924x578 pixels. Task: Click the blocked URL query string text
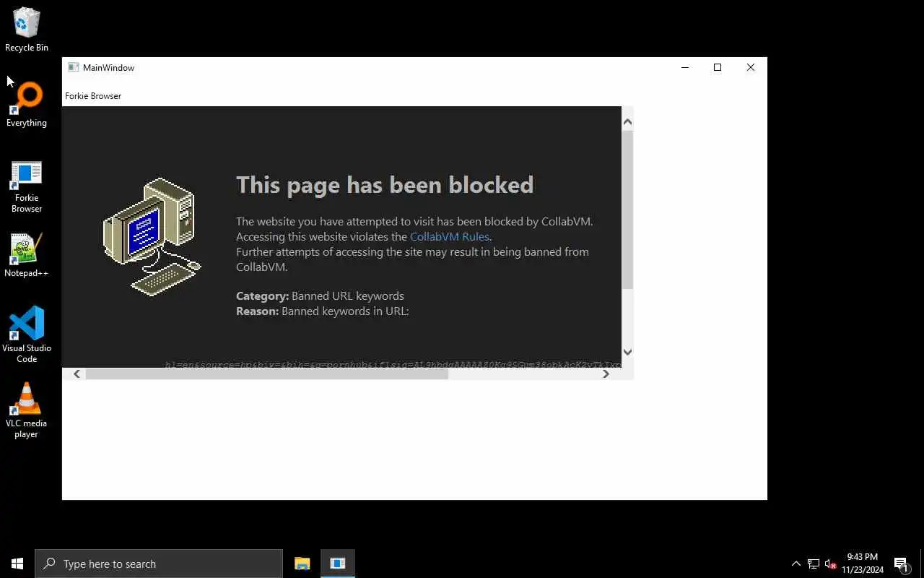[393, 364]
